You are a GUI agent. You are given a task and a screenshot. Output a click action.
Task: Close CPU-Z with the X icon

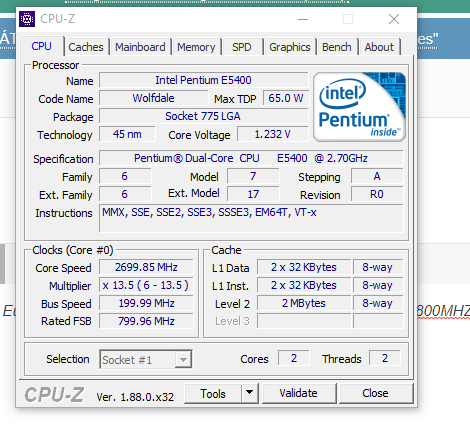(x=394, y=19)
